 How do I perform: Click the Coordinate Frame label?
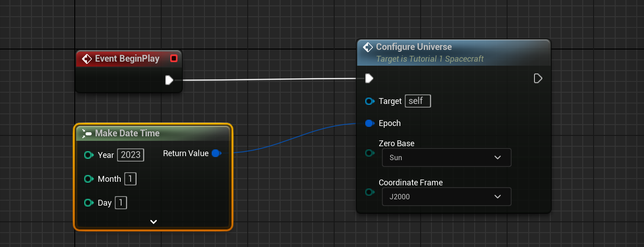click(x=411, y=183)
